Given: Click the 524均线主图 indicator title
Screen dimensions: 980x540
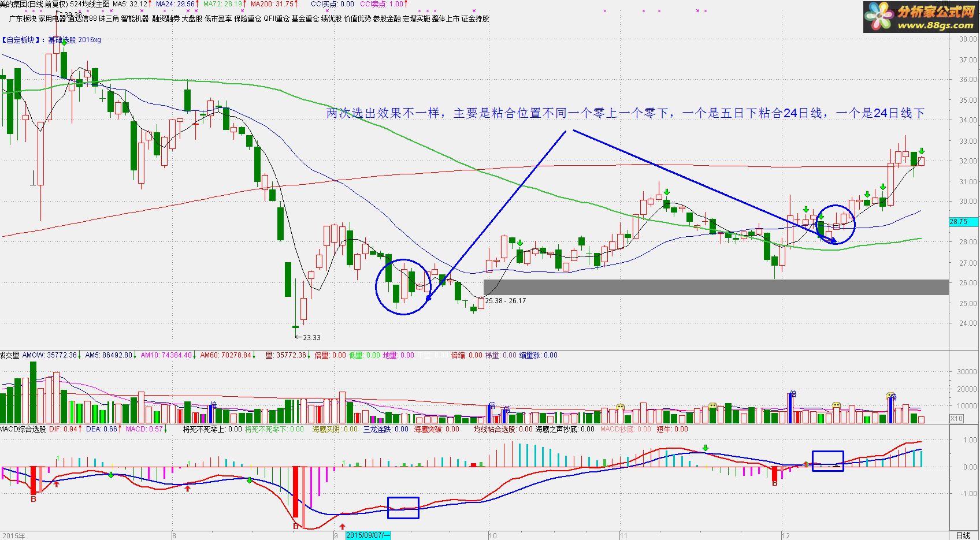Looking at the screenshot, I should point(90,4).
